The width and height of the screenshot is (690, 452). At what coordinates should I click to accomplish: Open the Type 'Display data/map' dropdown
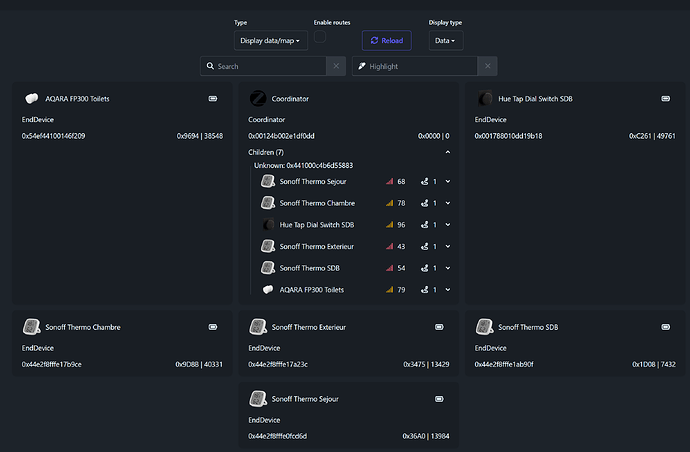click(x=269, y=41)
